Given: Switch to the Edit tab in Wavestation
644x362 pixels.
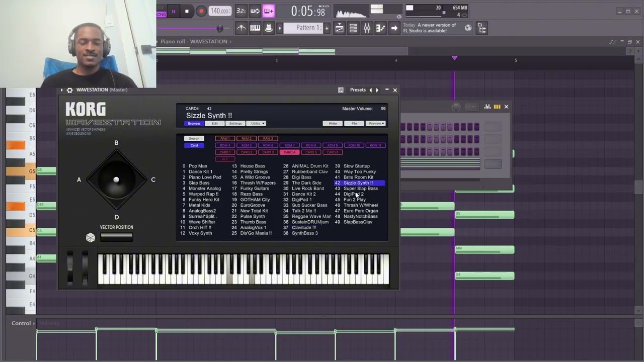Looking at the screenshot, I should pos(214,123).
